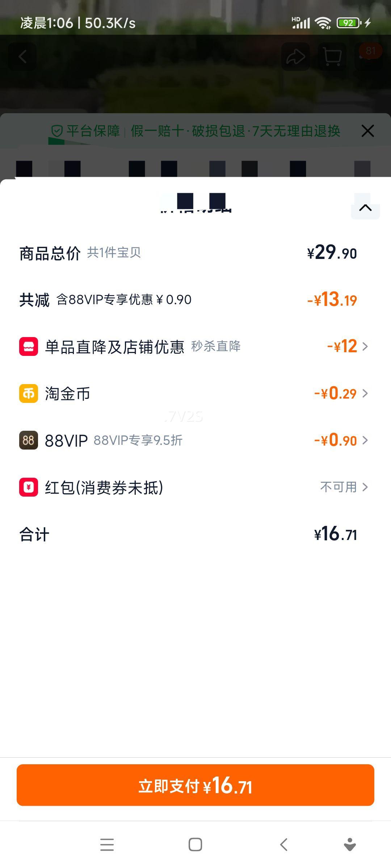The image size is (391, 868).
Task: Tap the red envelope icon
Action: (29, 487)
